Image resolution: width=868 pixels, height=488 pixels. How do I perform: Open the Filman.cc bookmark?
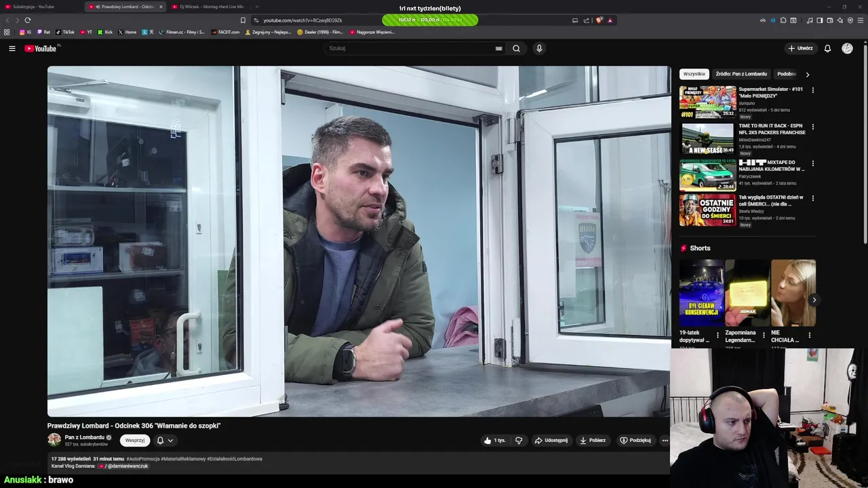[182, 32]
